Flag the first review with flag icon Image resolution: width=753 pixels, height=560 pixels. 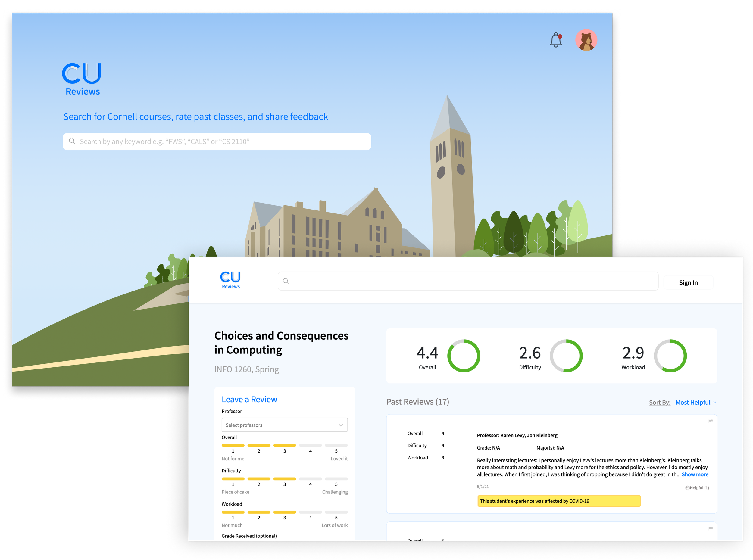[x=710, y=421]
